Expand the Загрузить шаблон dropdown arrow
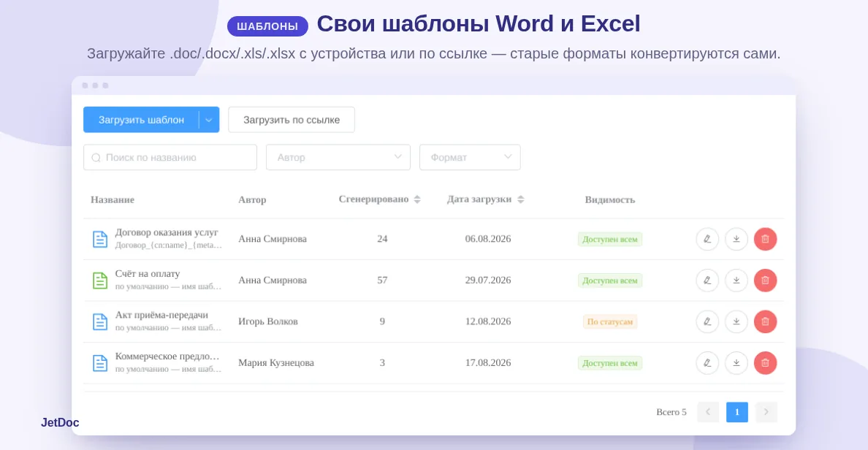 coord(209,120)
